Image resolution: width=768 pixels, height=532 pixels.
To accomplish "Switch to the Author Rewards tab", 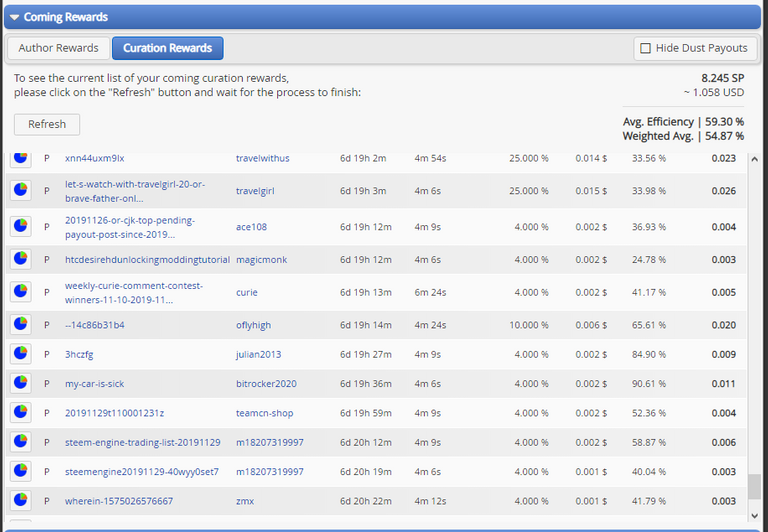I will pyautogui.click(x=59, y=48).
